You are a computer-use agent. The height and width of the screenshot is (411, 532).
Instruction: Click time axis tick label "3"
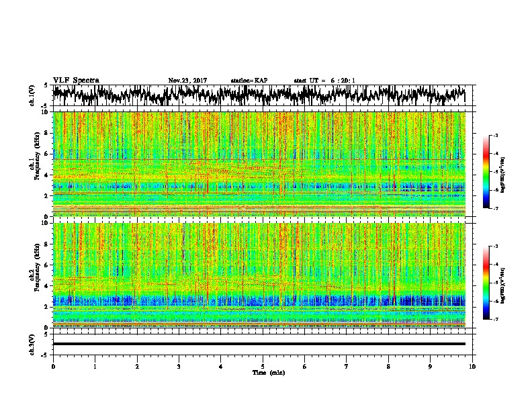pos(179,367)
